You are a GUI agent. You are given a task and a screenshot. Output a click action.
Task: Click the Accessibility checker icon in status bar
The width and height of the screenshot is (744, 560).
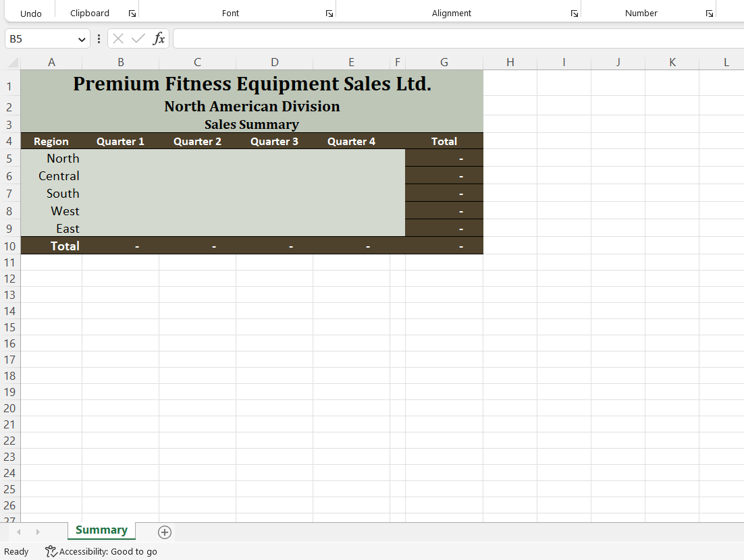tap(50, 551)
